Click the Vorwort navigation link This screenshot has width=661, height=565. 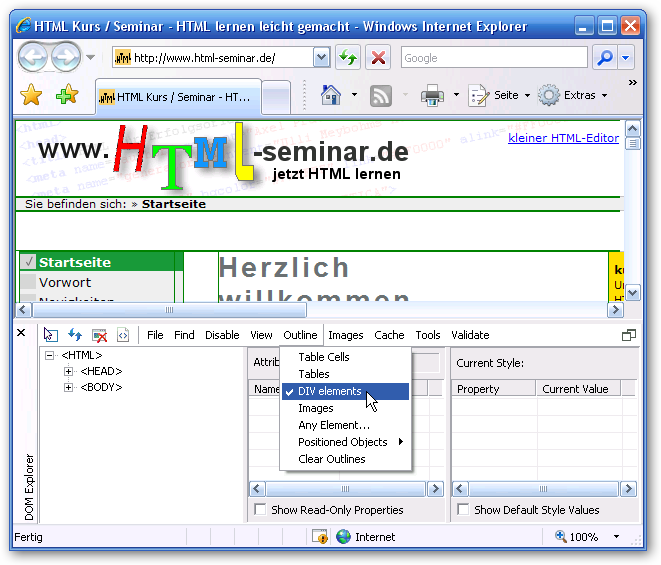point(65,282)
